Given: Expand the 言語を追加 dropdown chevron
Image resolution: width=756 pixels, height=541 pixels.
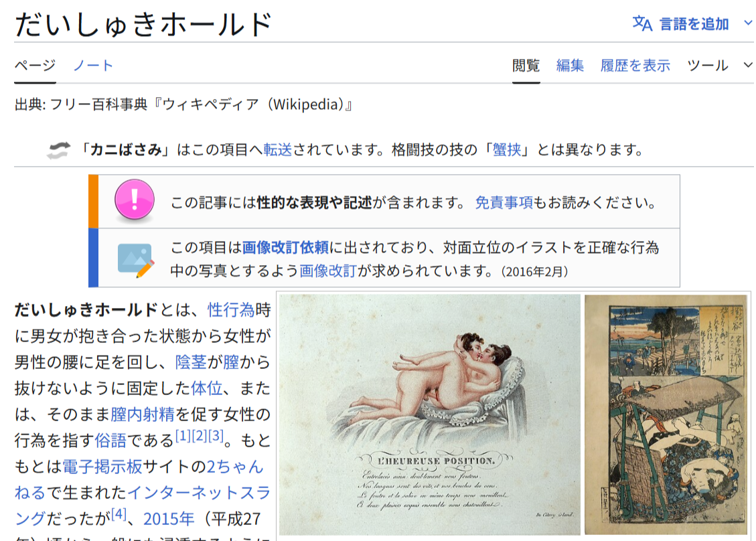Looking at the screenshot, I should [x=748, y=23].
